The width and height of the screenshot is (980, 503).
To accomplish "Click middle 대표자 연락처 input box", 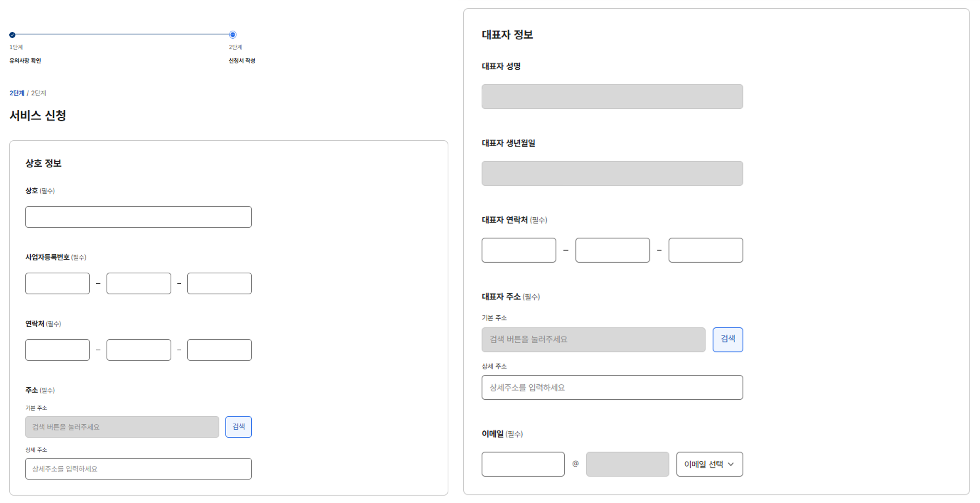I will click(612, 250).
